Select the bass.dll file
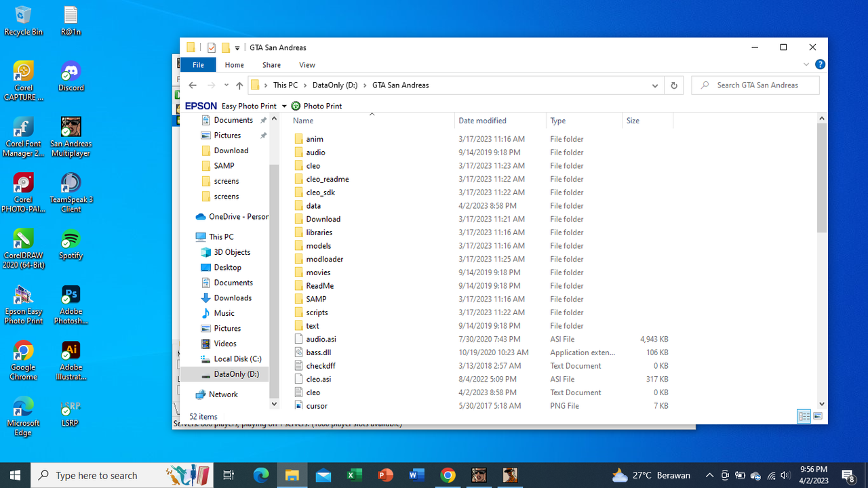 point(318,352)
